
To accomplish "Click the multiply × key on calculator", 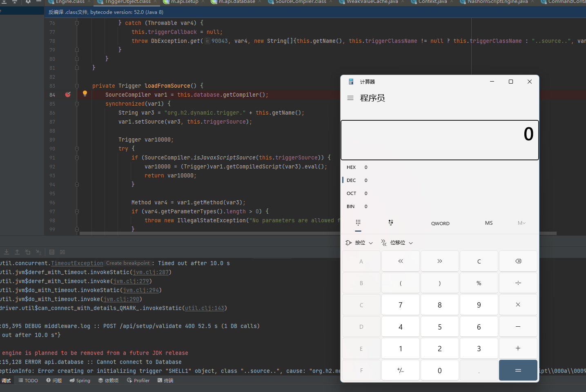I will [x=518, y=305].
